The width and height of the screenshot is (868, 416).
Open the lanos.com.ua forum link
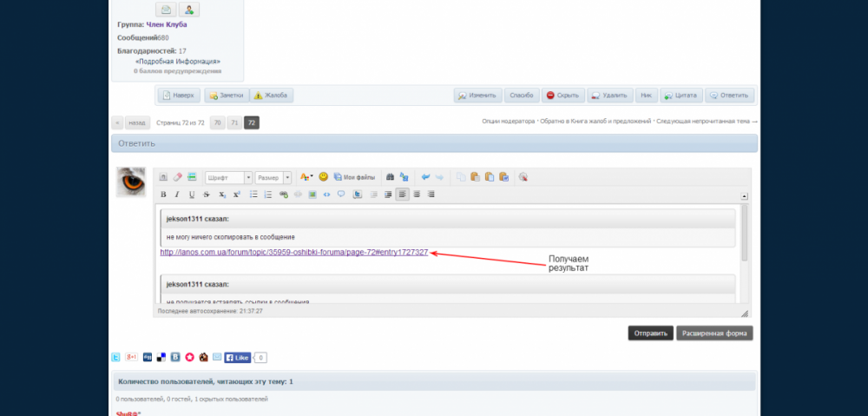click(294, 253)
